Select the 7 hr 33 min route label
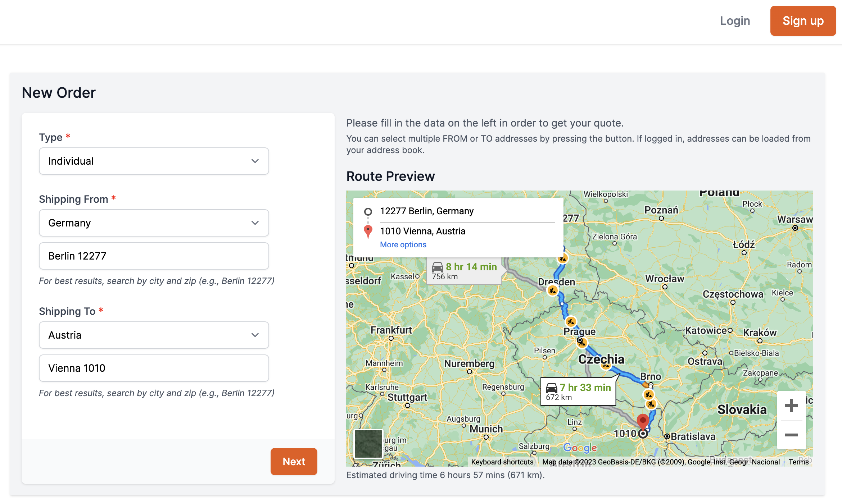This screenshot has height=504, width=842. pos(578,391)
